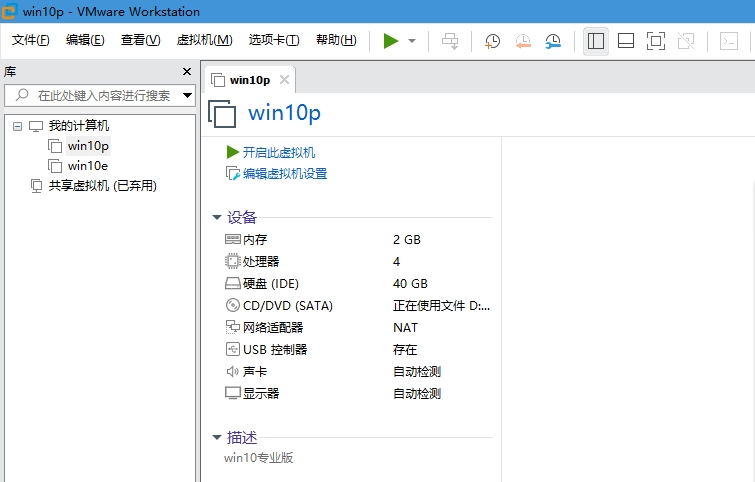Click the 2 GB memory value
The height and width of the screenshot is (482, 755).
[x=407, y=240]
